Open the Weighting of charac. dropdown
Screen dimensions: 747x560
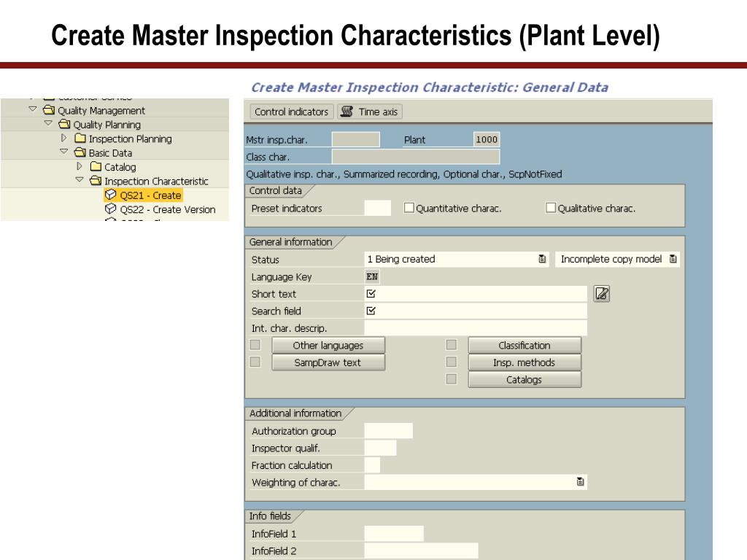pos(580,482)
